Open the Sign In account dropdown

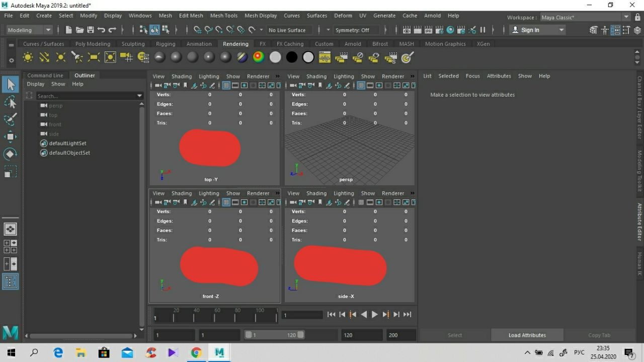coord(537,30)
